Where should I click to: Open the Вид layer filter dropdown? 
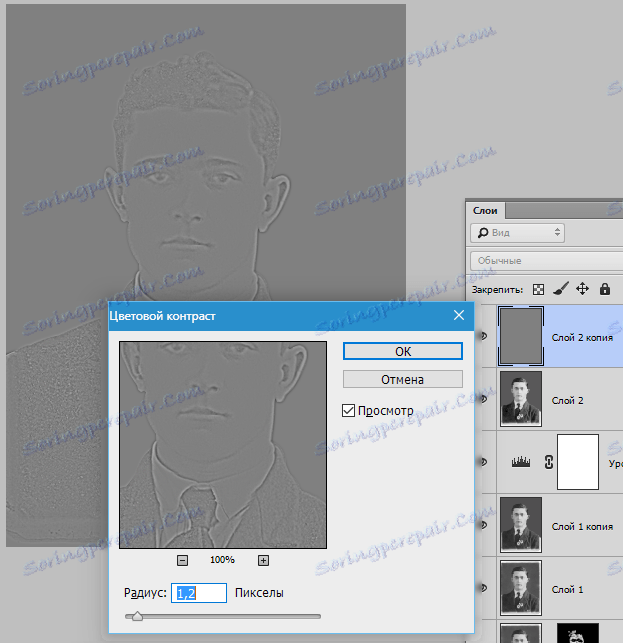coord(518,233)
